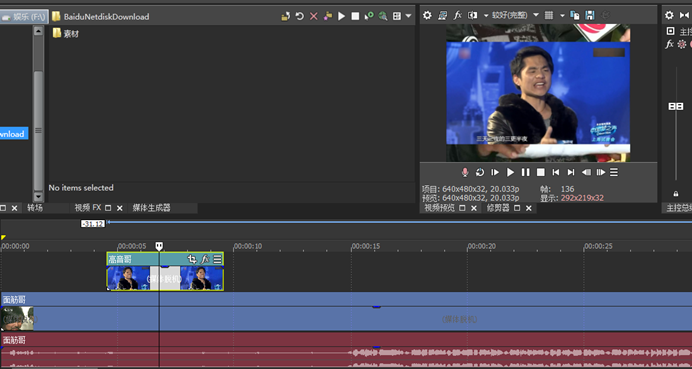Viewport: 692px width, 369px height.
Task: Expand the explorer views dropdown arrow
Action: 408,16
